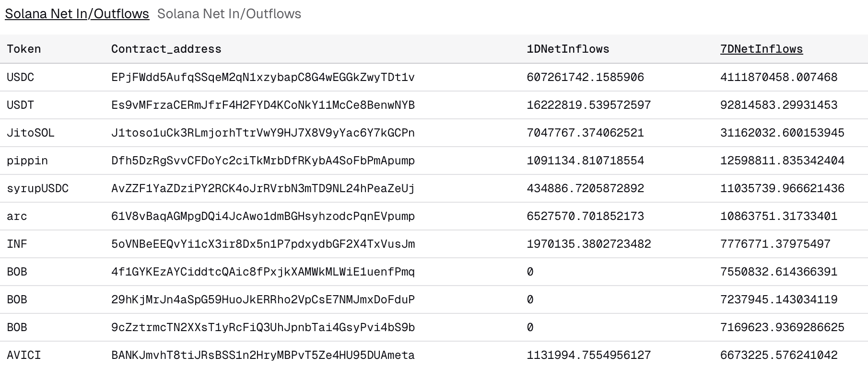
Task: Click 7D inflow value 7776771.37975497
Action: pyautogui.click(x=775, y=244)
